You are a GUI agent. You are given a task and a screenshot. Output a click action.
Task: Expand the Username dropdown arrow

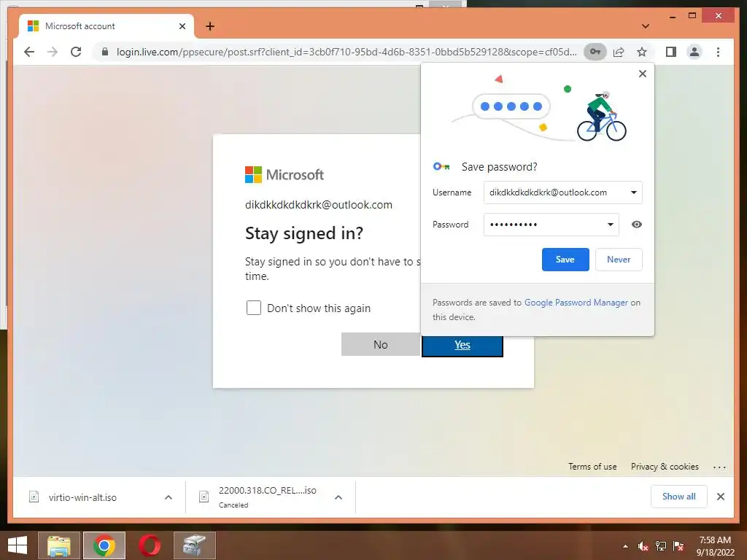coord(634,192)
